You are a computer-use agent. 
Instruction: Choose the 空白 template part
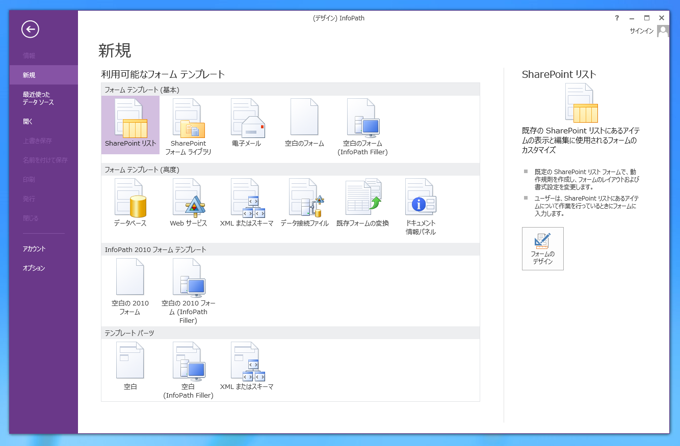click(130, 366)
